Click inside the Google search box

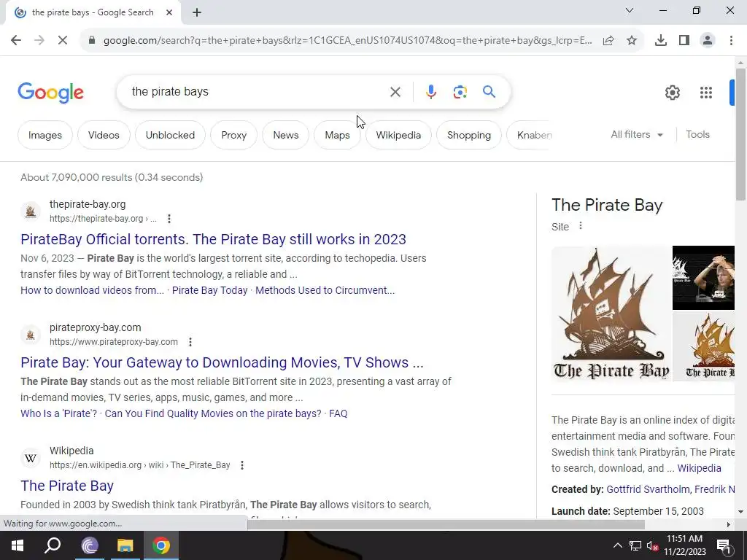click(258, 92)
